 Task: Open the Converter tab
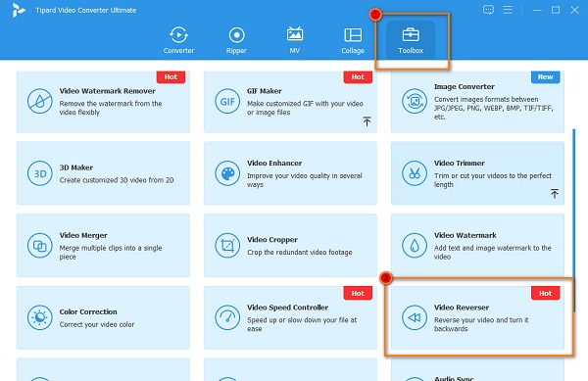click(x=178, y=40)
